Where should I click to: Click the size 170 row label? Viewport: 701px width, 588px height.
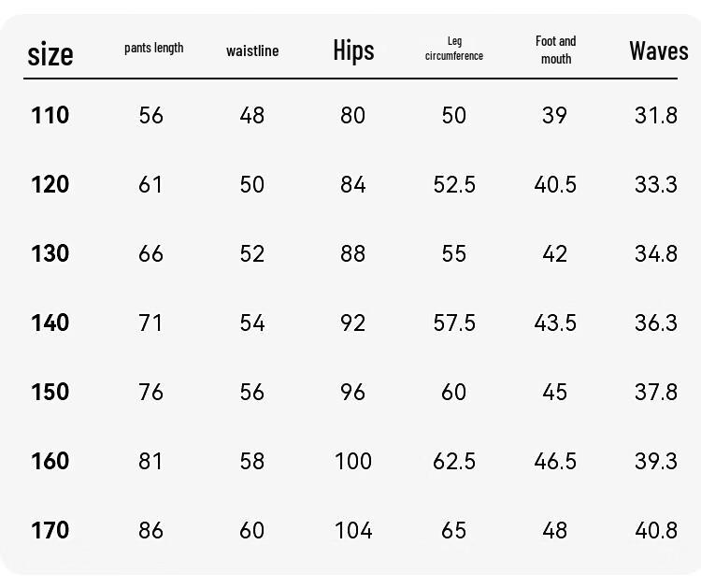pyautogui.click(x=50, y=530)
